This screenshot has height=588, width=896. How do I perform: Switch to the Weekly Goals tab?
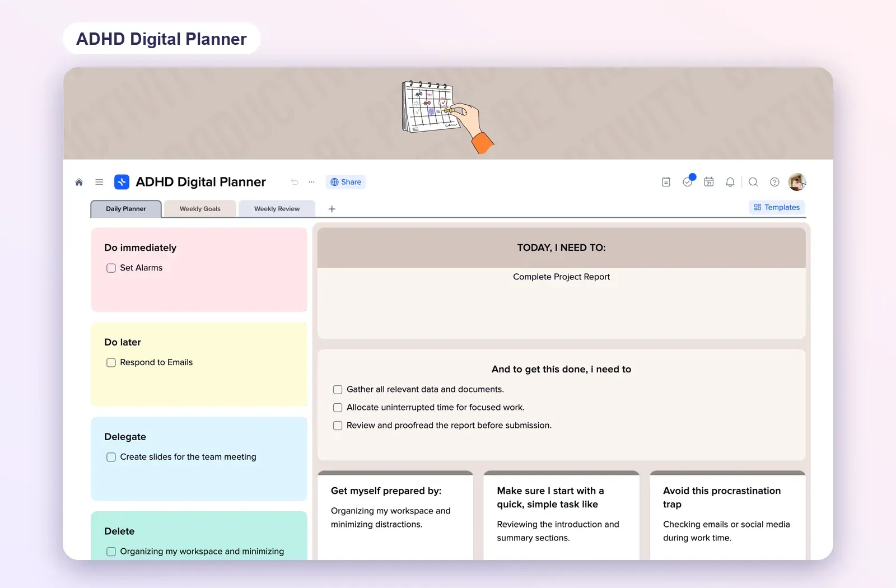pyautogui.click(x=200, y=209)
